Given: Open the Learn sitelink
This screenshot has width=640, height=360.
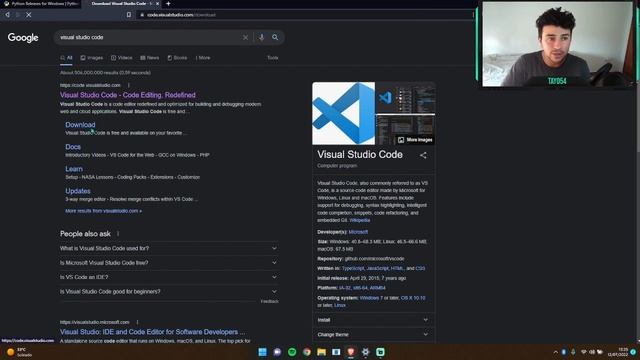Looking at the screenshot, I should click(74, 169).
